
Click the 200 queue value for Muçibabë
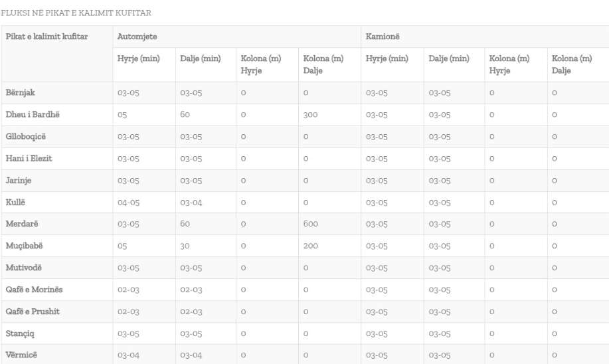click(x=310, y=246)
